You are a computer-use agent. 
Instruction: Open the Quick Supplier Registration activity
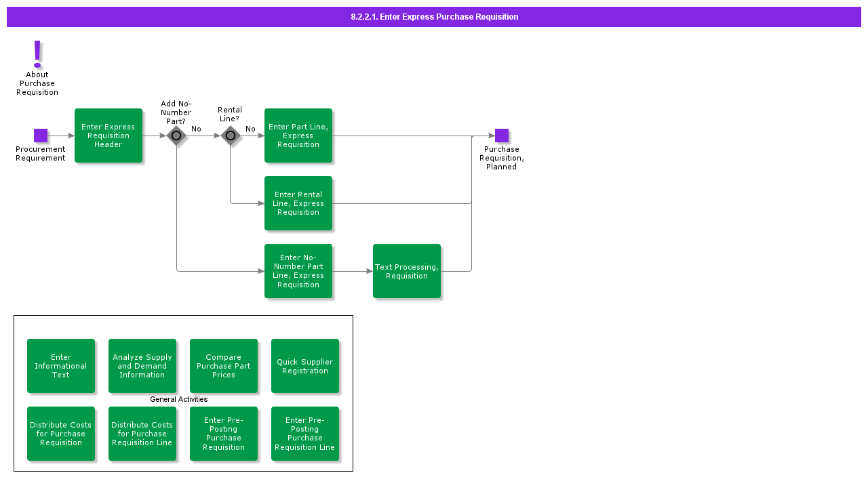click(305, 366)
